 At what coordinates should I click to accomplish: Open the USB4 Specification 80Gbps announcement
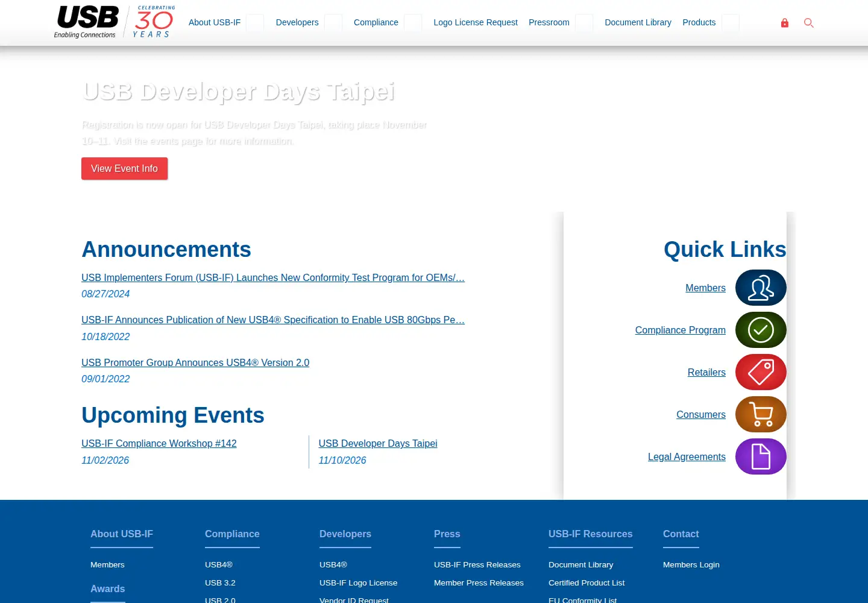(273, 320)
